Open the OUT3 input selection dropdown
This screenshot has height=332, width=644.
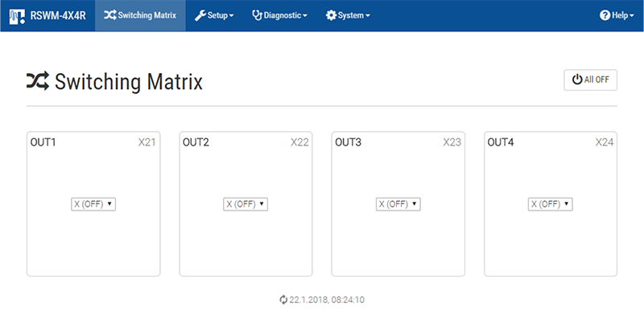pyautogui.click(x=398, y=204)
